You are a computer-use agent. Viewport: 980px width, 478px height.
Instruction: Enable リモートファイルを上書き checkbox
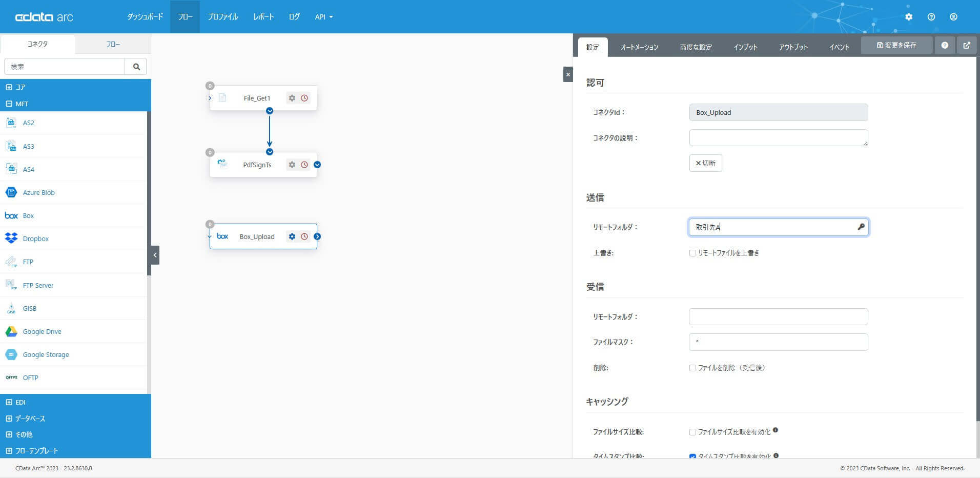pyautogui.click(x=692, y=253)
